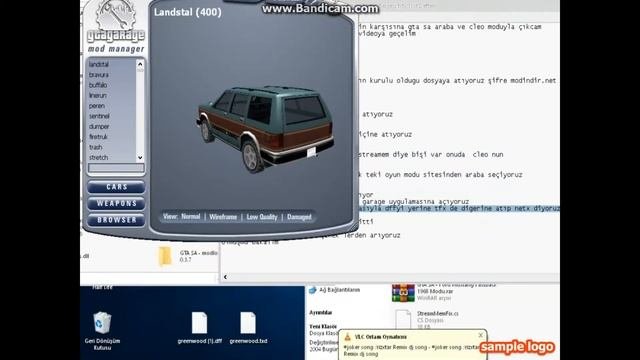The width and height of the screenshot is (640, 360).
Task: Click the highlighted line in Notepad text
Action: point(459,208)
